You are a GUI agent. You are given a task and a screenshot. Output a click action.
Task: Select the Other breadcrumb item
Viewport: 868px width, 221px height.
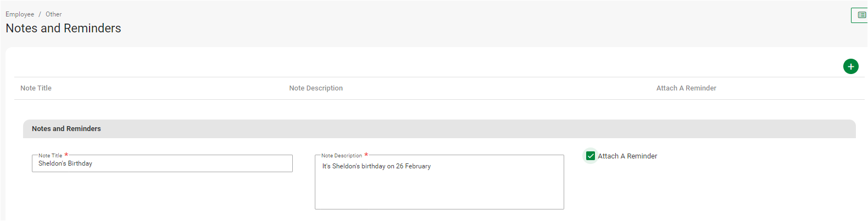pyautogui.click(x=53, y=14)
